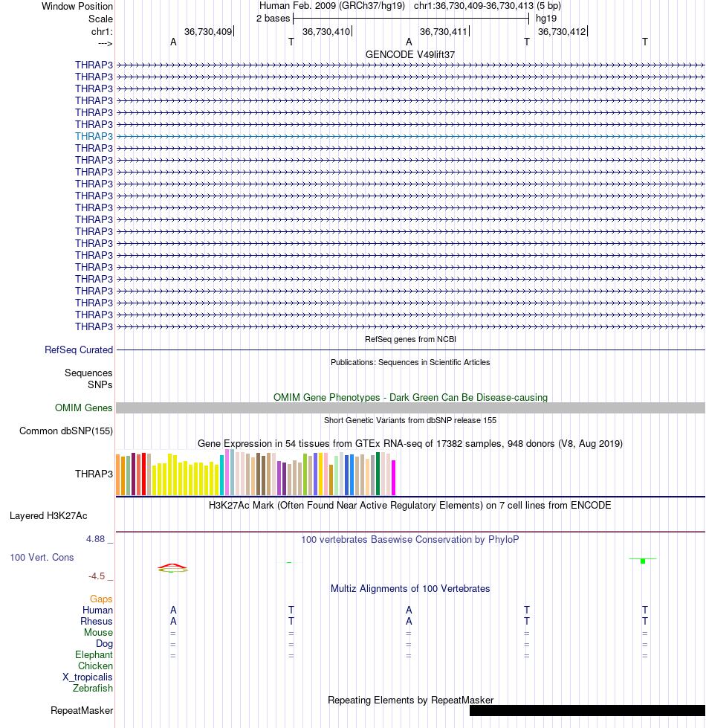Select the gray OMIM Genes bar

click(x=410, y=408)
